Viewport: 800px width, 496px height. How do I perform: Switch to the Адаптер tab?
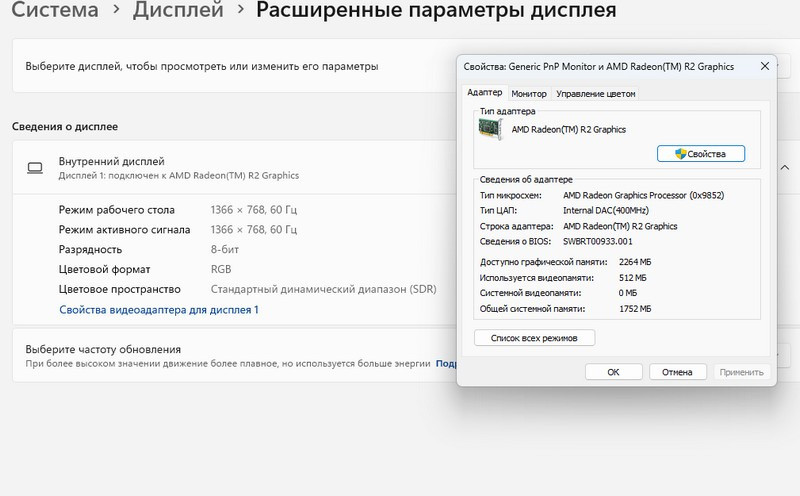click(484, 92)
